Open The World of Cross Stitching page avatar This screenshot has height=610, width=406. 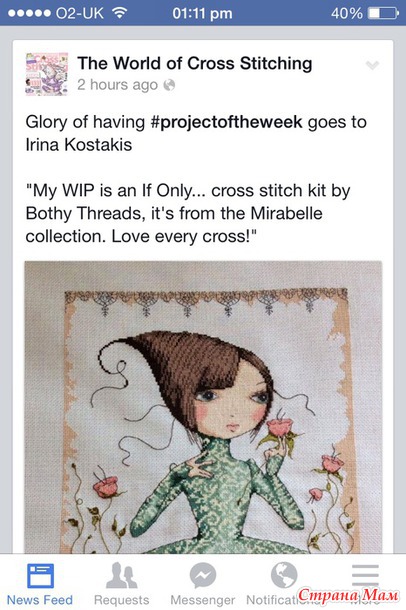click(x=46, y=74)
